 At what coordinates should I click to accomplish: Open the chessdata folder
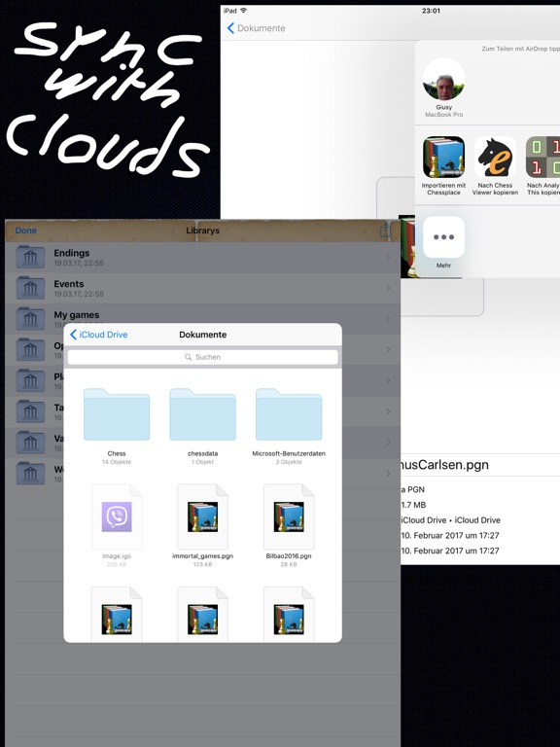click(x=203, y=414)
